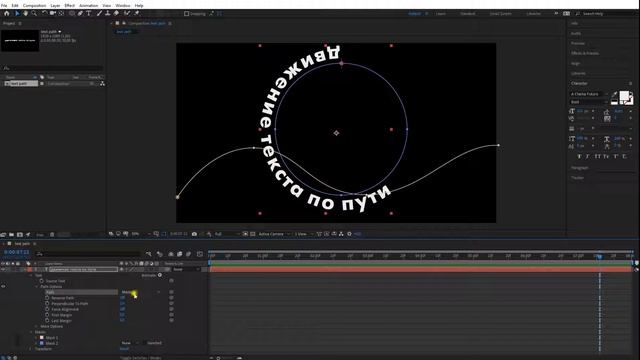Toggle the Perpendicular To Path value

pos(122,304)
